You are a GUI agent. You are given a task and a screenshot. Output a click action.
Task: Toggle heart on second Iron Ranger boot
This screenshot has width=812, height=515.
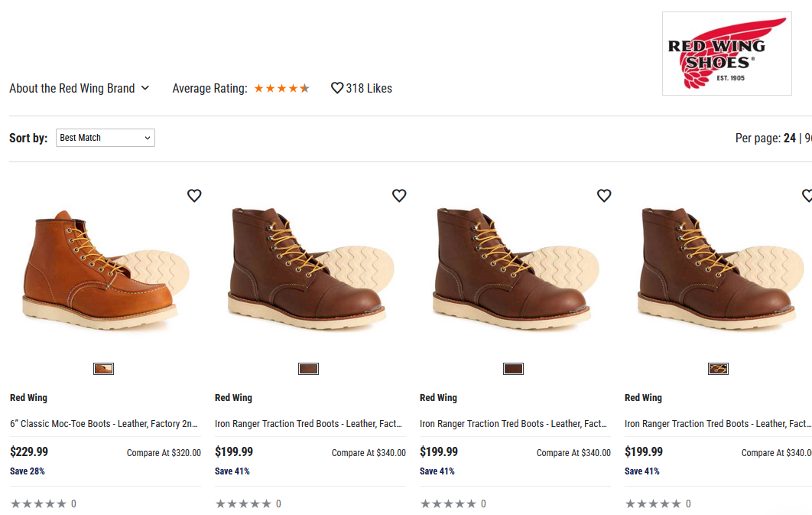coord(604,196)
